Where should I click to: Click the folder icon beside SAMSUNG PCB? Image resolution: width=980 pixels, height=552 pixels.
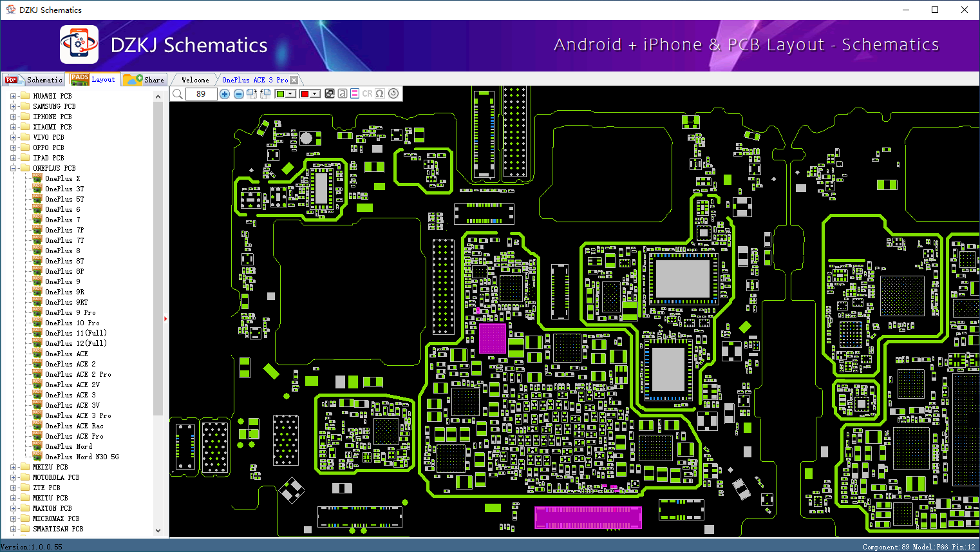pyautogui.click(x=25, y=106)
